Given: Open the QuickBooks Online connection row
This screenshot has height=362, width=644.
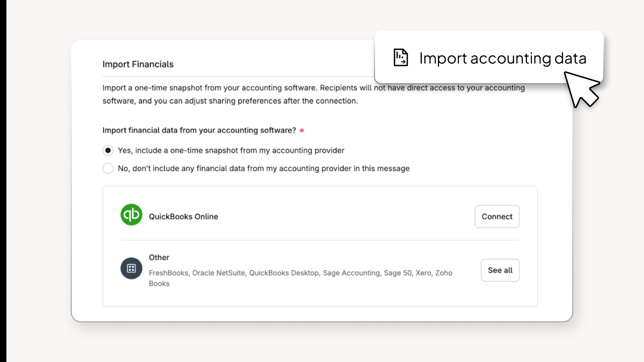Looking at the screenshot, I should point(497,216).
